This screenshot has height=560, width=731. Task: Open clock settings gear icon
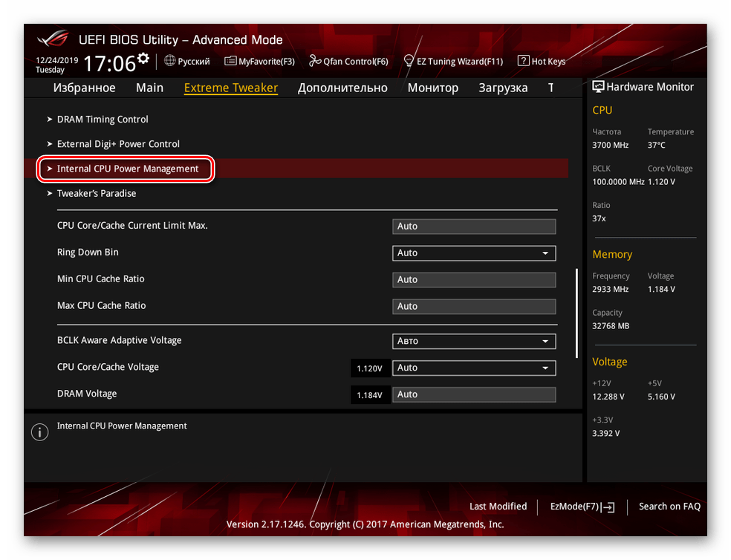tap(143, 58)
